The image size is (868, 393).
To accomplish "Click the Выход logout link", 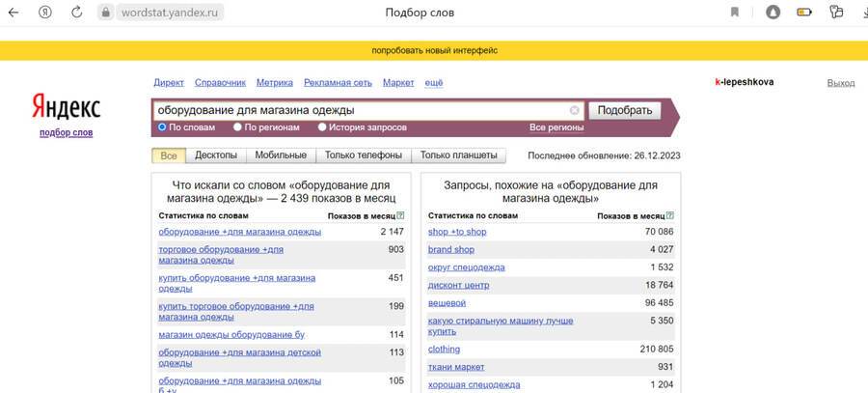I will 841,83.
